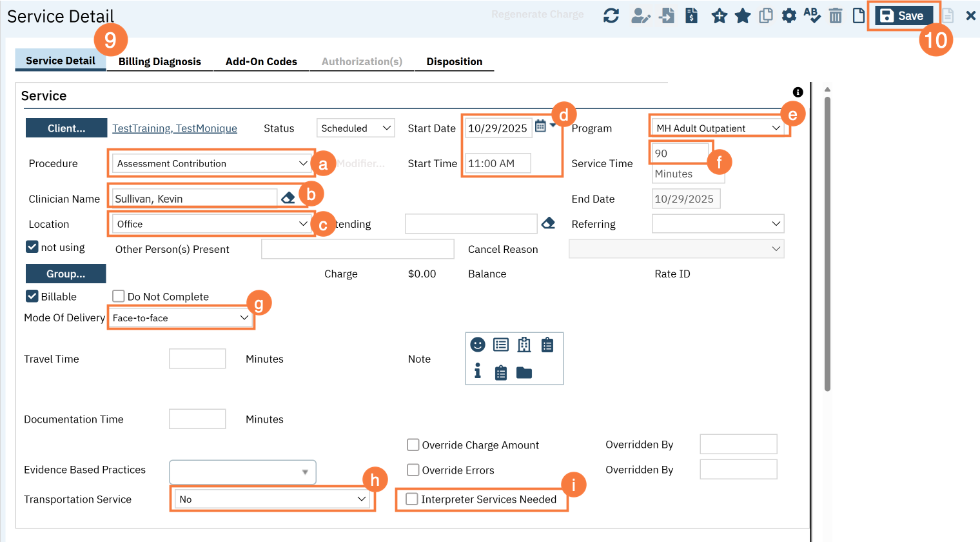Click the star-with-plus favorites icon
The height and width of the screenshot is (542, 980).
coord(719,15)
